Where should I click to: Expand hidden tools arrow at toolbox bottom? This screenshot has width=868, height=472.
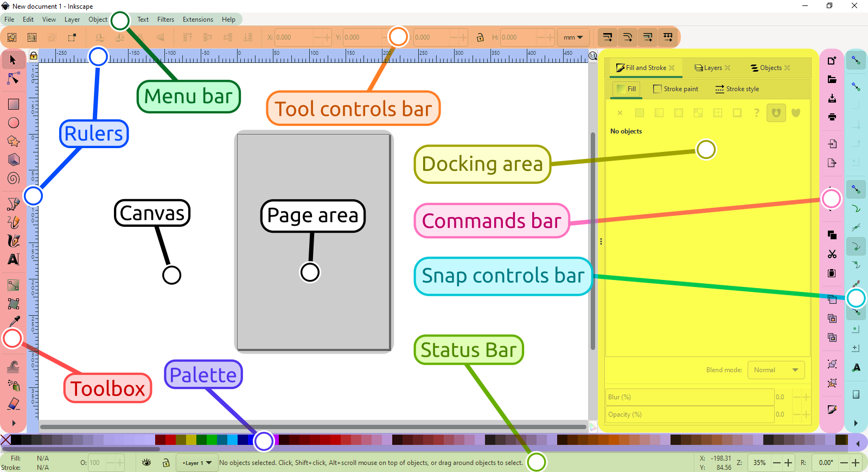point(14,423)
